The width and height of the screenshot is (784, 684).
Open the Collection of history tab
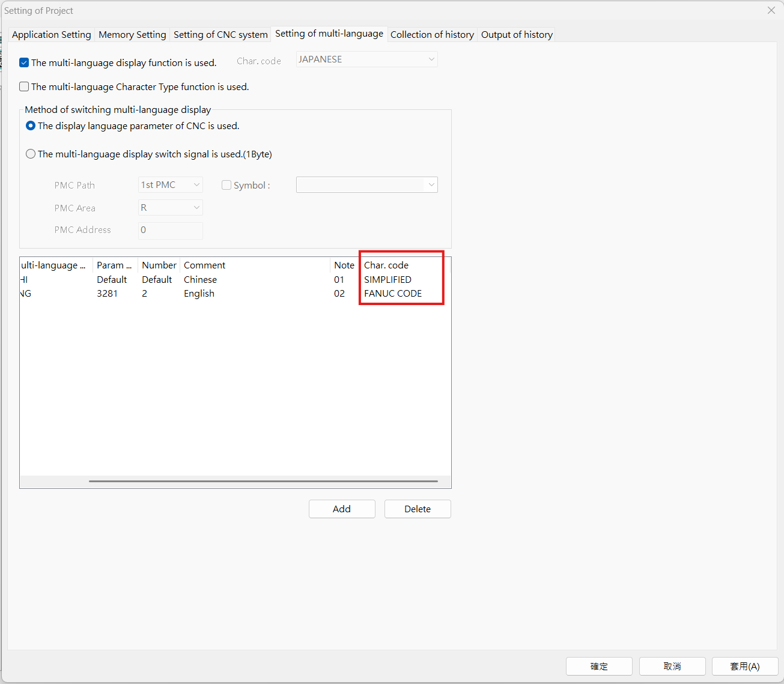point(432,34)
